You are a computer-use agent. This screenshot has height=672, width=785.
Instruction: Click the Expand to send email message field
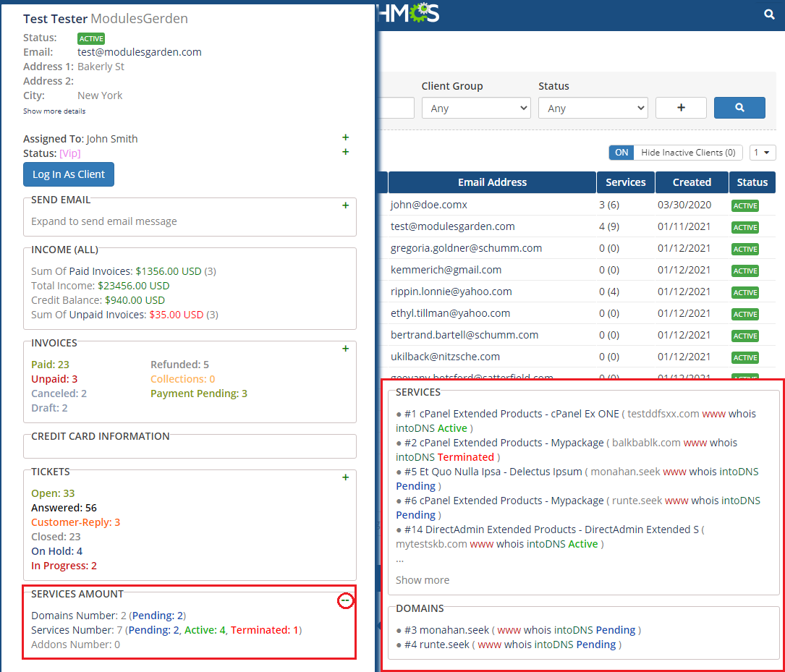click(x=104, y=221)
